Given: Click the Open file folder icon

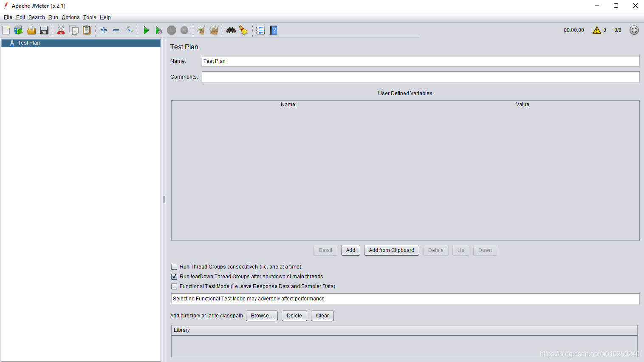Looking at the screenshot, I should coord(31,30).
